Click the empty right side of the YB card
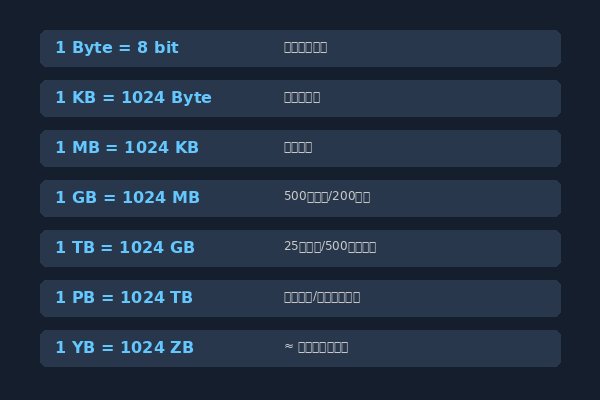The image size is (600, 400). [455, 348]
